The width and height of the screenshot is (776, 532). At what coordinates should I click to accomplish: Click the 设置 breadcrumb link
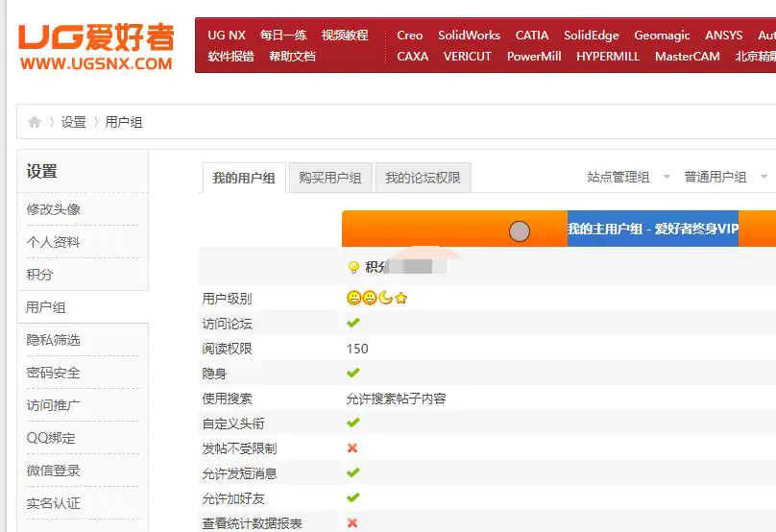(x=74, y=122)
